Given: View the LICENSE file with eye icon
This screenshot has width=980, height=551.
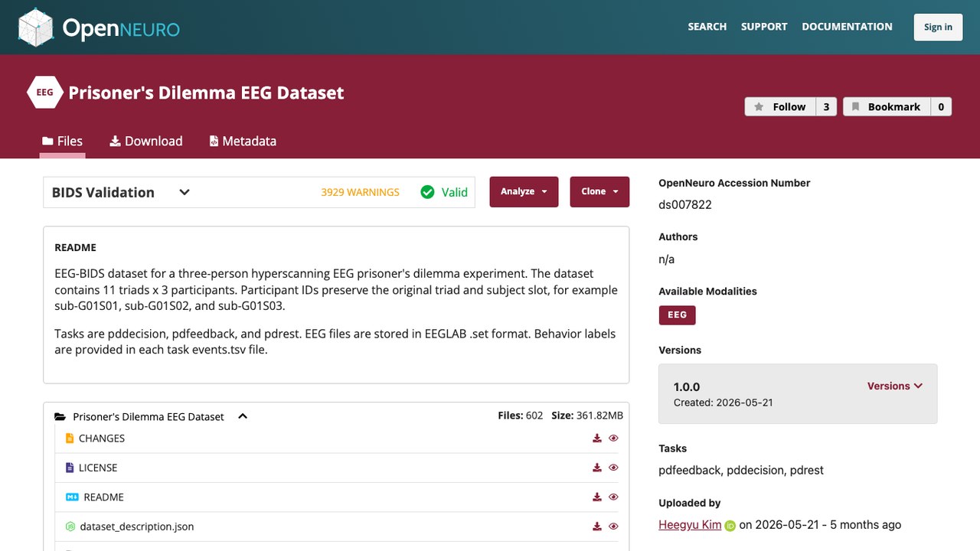Looking at the screenshot, I should pyautogui.click(x=613, y=468).
